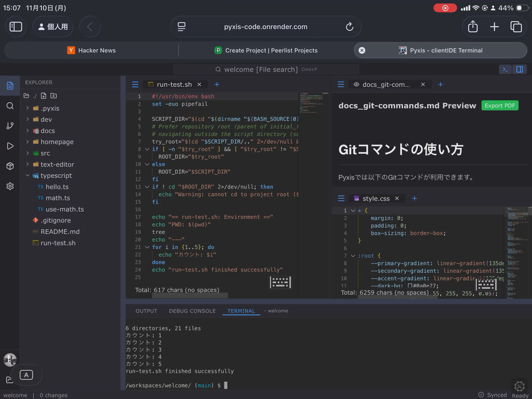The height and width of the screenshot is (399, 532).
Task: Switch to the OUTPUT panel tab
Action: pos(146,311)
